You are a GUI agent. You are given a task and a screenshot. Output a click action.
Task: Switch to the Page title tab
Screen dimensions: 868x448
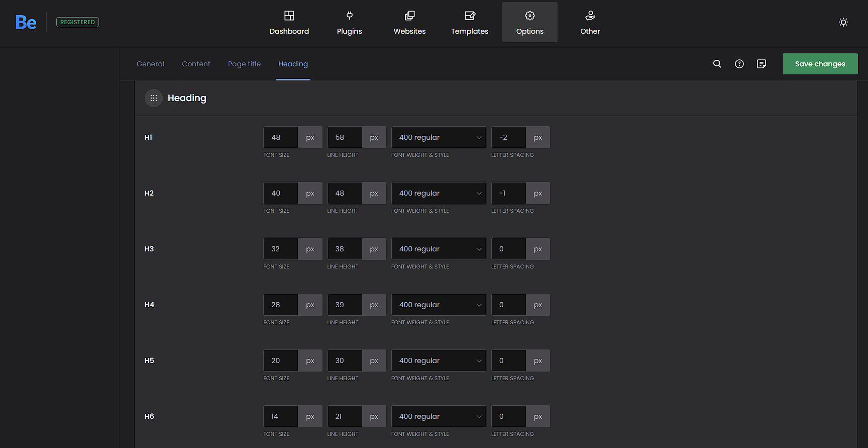coord(244,64)
